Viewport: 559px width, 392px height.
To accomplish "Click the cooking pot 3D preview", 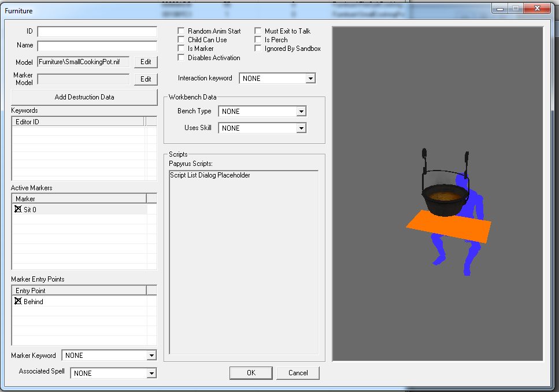I will point(443,197).
